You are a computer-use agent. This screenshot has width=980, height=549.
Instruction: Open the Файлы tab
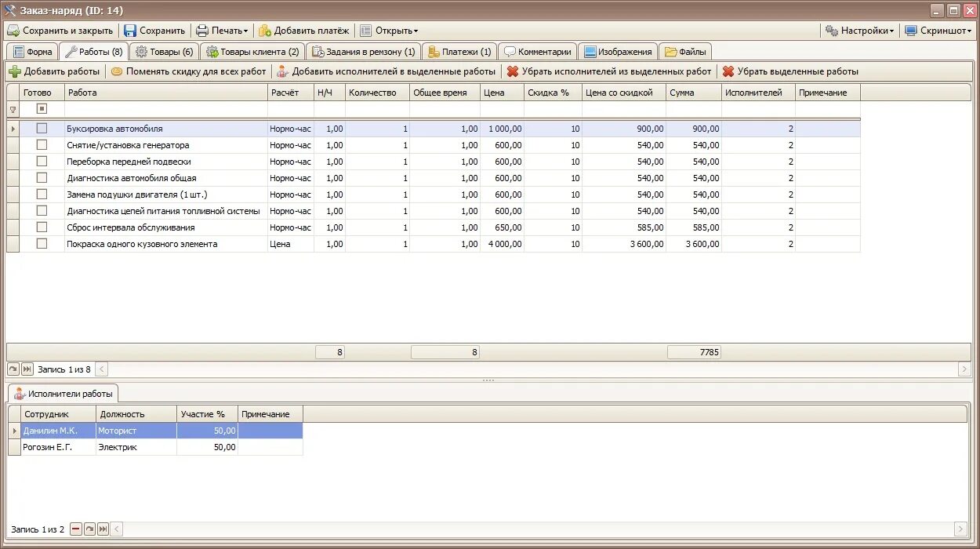(686, 52)
